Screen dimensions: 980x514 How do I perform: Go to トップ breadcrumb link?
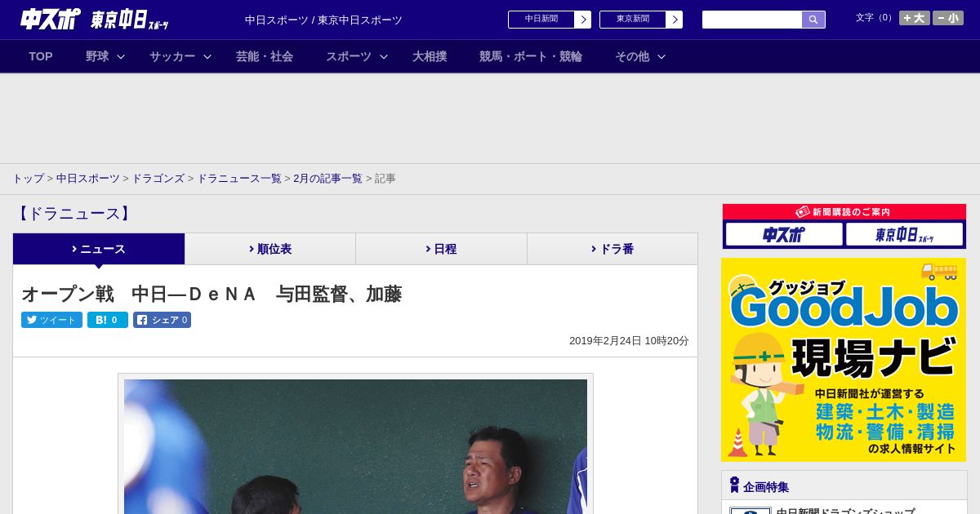[x=28, y=179]
